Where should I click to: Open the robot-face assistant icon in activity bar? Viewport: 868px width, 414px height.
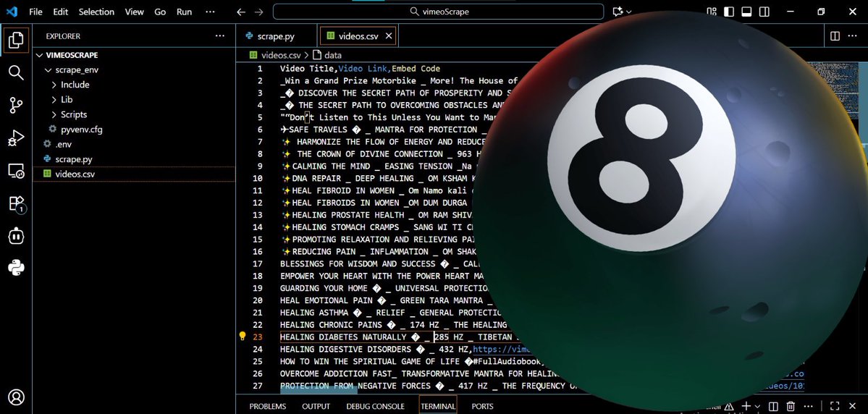coord(16,236)
